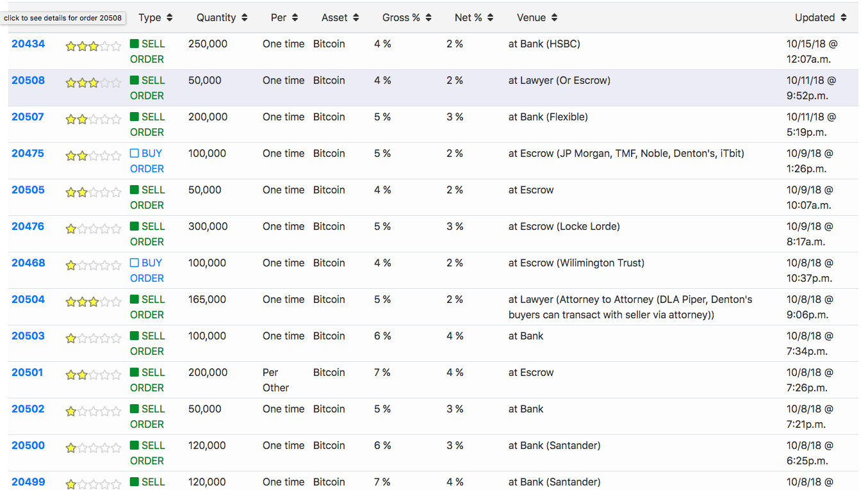Select updated time '10/15/18 @ 12:07a.m.'
Screen dimensions: 868x490
[812, 52]
